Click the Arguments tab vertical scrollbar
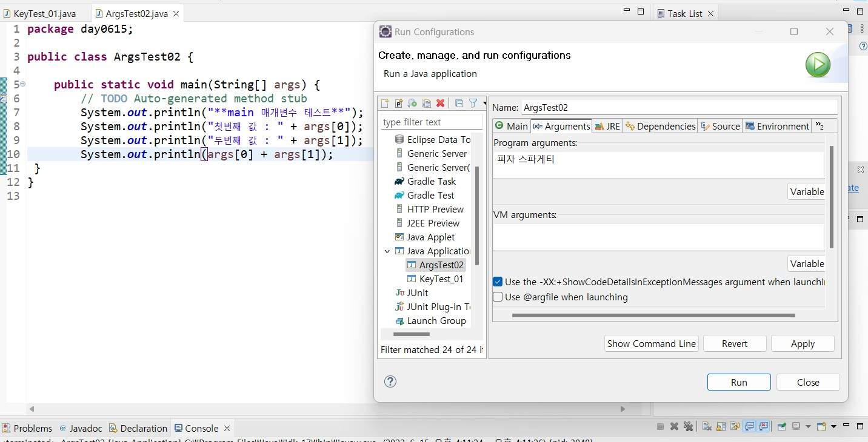This screenshot has width=868, height=442. click(x=832, y=197)
